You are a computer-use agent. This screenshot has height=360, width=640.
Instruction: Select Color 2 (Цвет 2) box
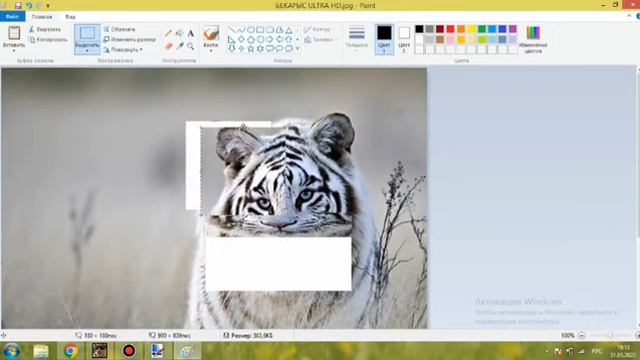[x=404, y=39]
